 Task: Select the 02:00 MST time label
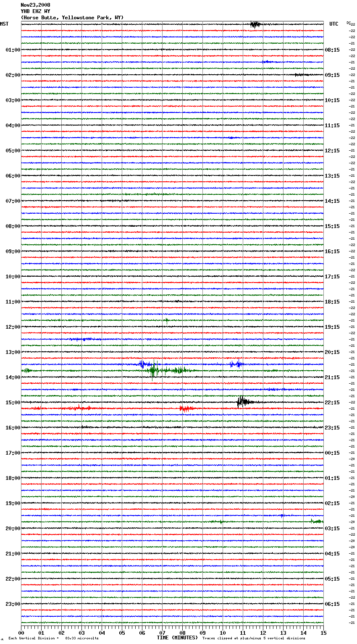point(13,75)
